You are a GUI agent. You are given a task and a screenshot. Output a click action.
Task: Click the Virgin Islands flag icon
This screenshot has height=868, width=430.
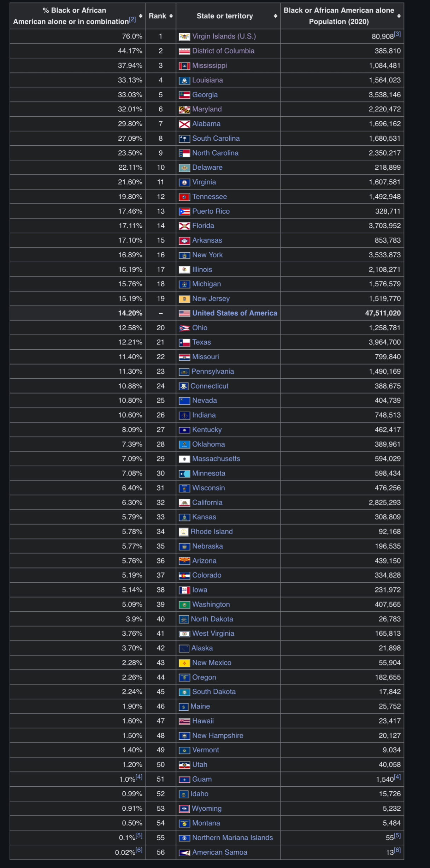184,36
